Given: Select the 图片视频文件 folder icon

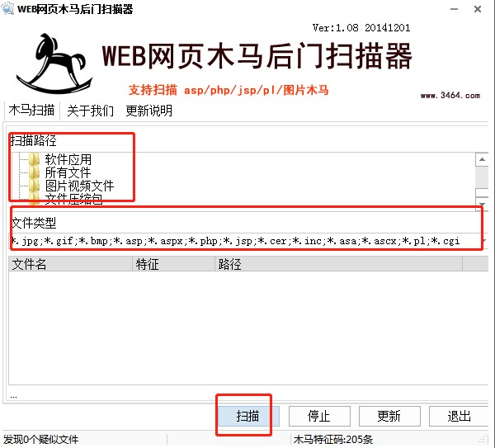Looking at the screenshot, I should [x=34, y=186].
